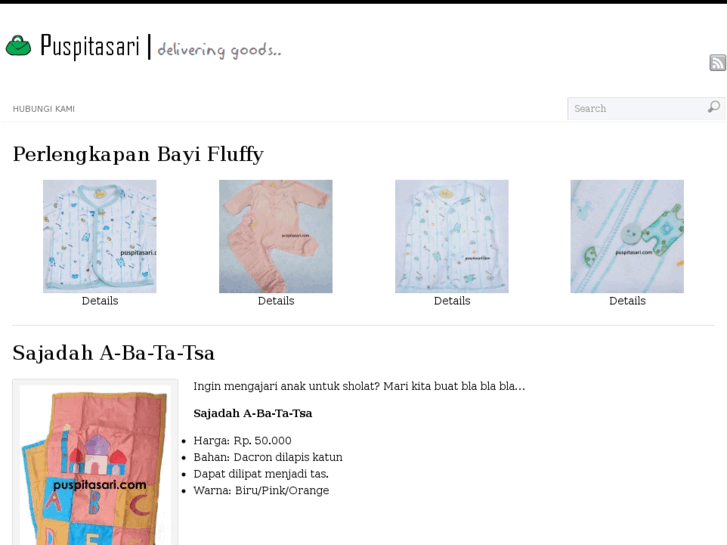Screen dimensions: 727x545
Task: Open the Sajadah A-Ba-Ta-Tsa heading link
Action: click(114, 353)
